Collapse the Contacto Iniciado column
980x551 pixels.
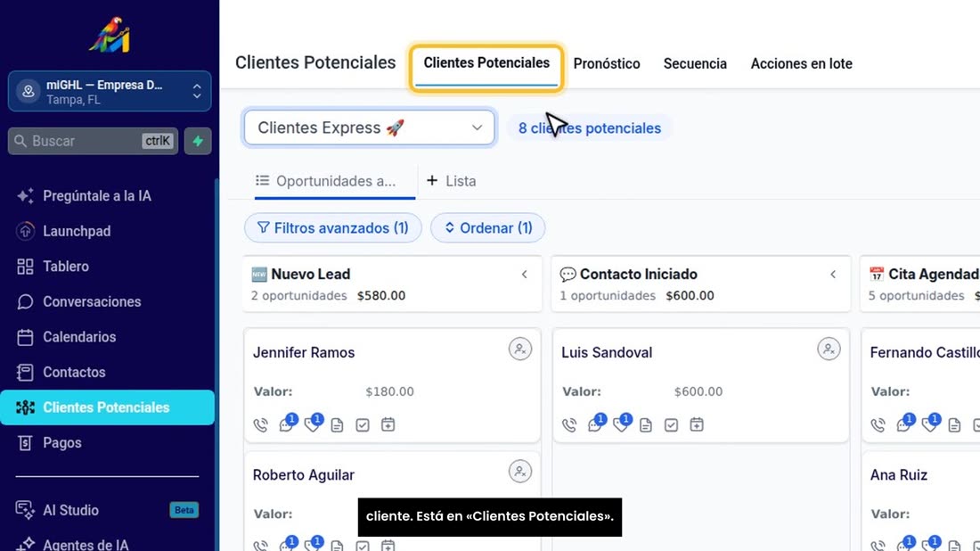[x=833, y=275]
